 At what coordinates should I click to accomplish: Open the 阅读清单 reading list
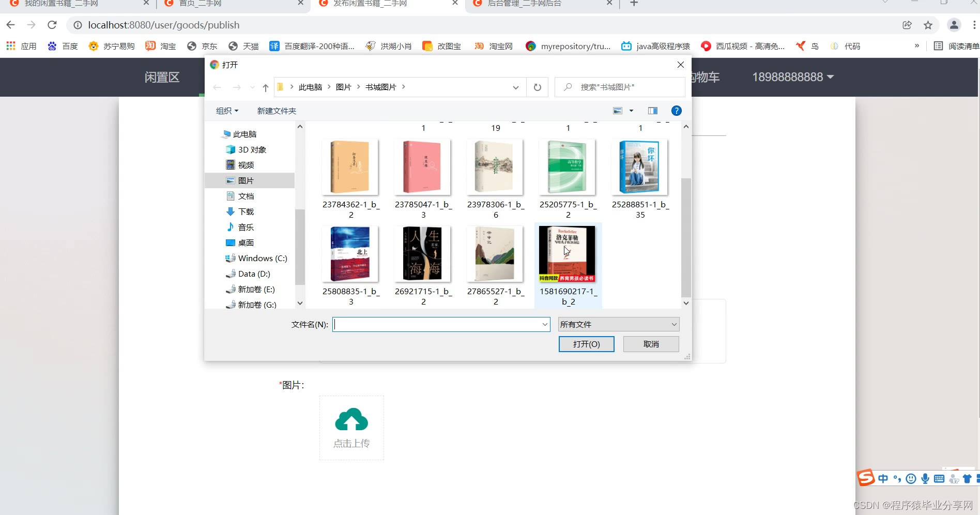tap(956, 46)
